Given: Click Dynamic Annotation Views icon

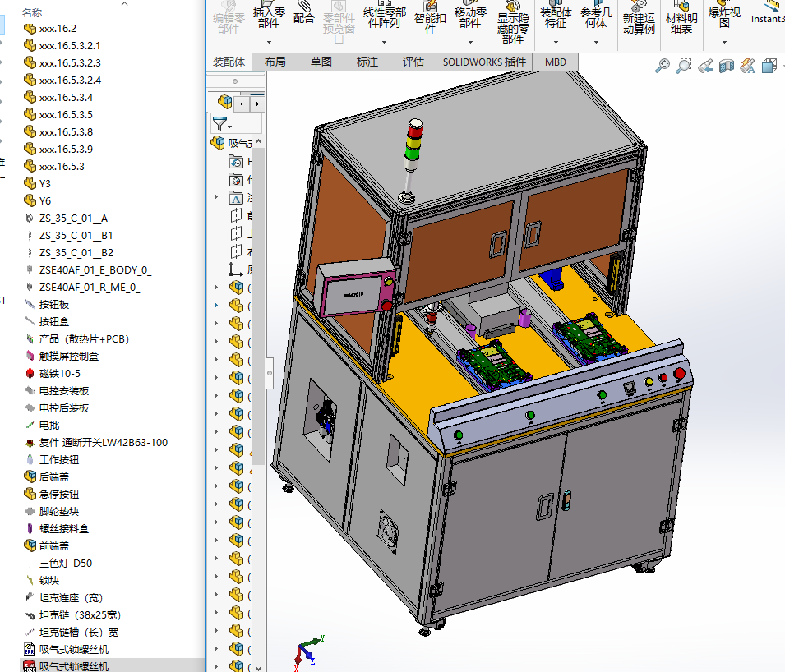Looking at the screenshot, I should tap(747, 66).
